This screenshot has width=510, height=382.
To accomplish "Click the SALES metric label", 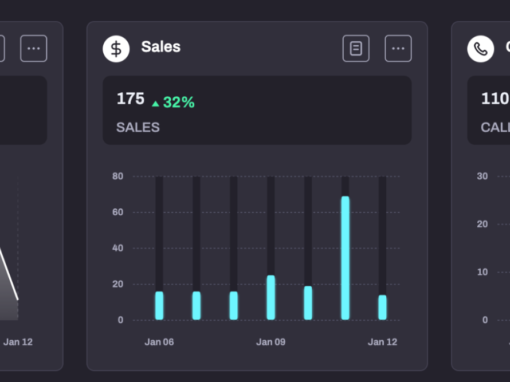I will tap(138, 127).
